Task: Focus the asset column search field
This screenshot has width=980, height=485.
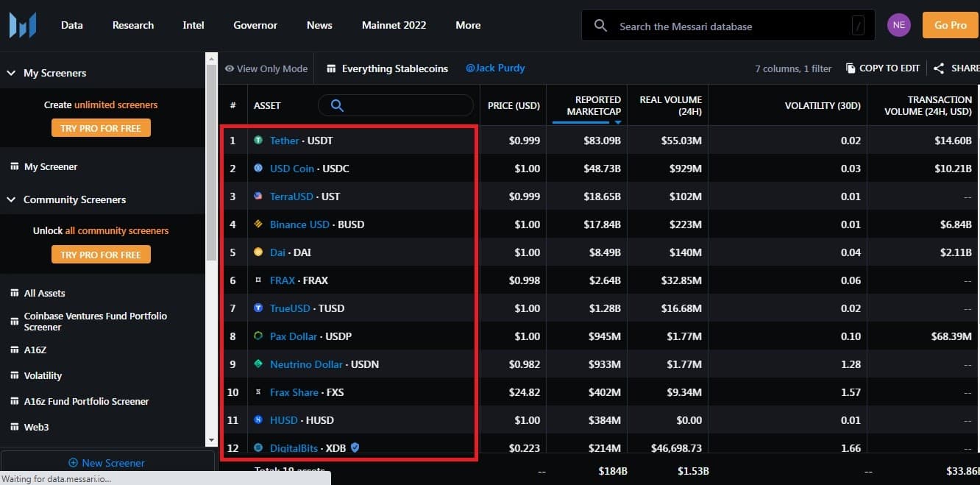Action: pos(396,105)
